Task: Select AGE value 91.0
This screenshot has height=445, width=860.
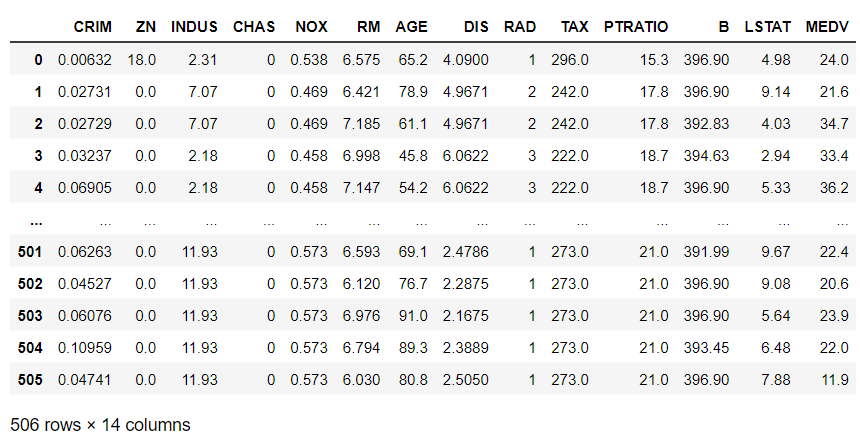Action: [413, 316]
